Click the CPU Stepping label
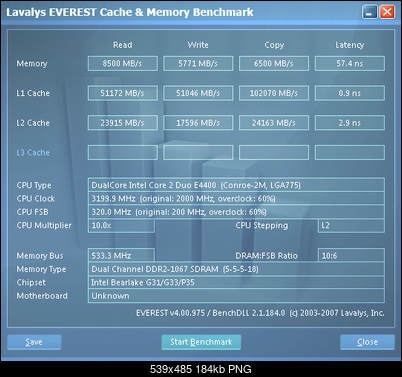 (x=262, y=226)
